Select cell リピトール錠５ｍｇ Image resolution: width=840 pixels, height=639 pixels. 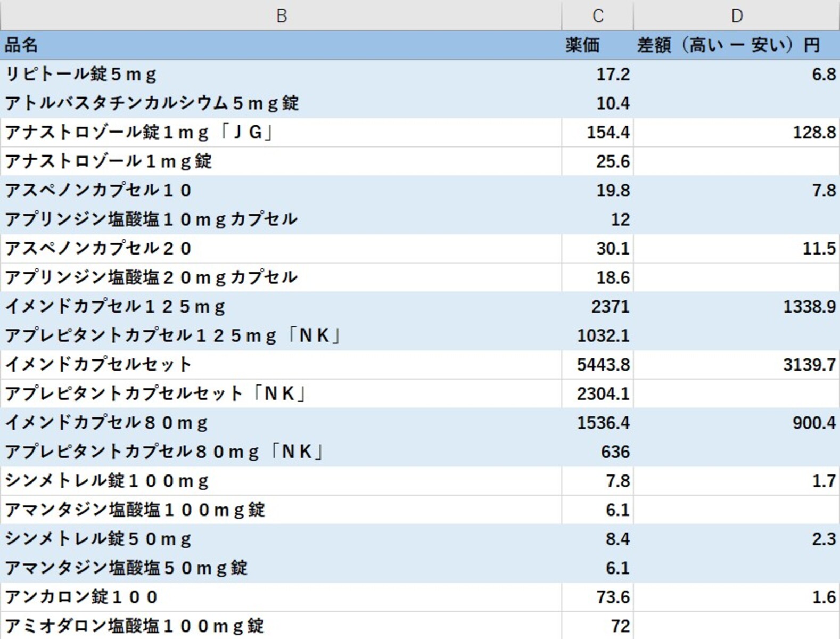(x=281, y=74)
